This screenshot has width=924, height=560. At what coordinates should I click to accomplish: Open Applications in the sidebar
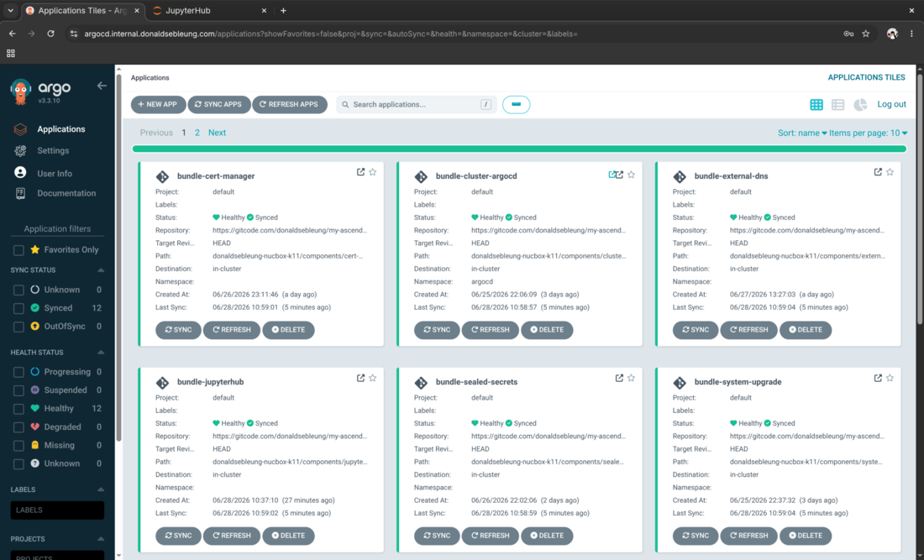[x=60, y=129]
